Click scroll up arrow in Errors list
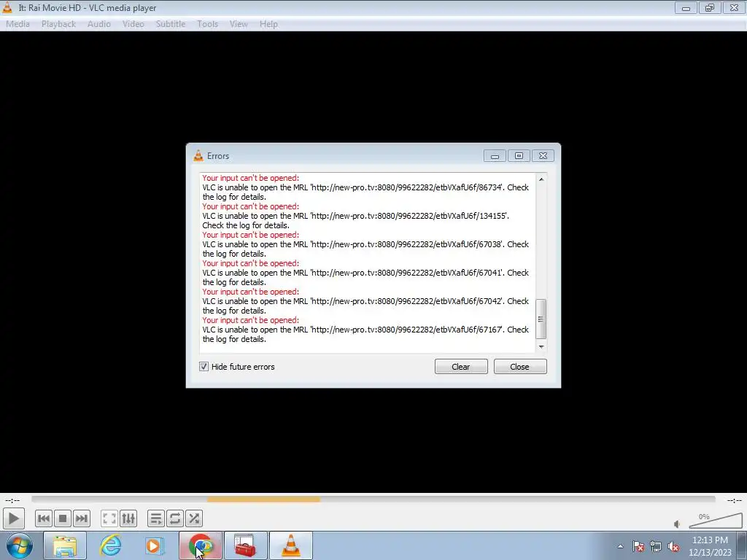Viewport: 747px width, 560px height. 541,179
